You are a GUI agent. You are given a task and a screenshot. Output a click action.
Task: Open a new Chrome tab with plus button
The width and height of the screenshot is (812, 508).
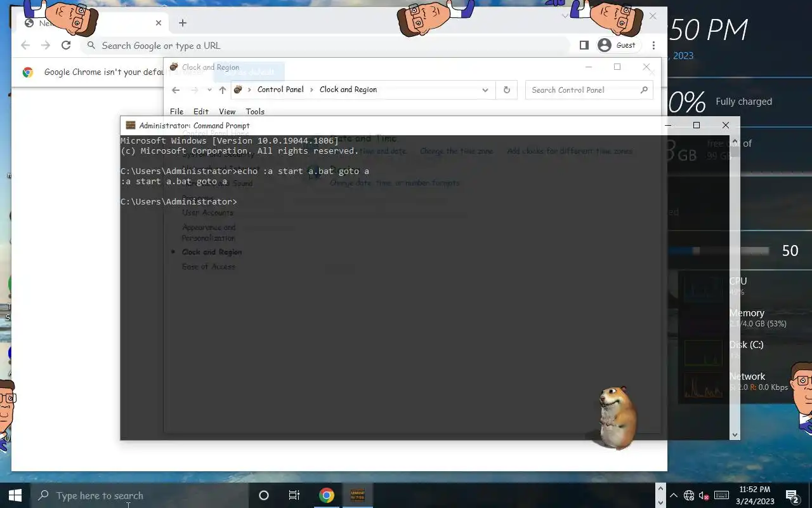click(183, 23)
